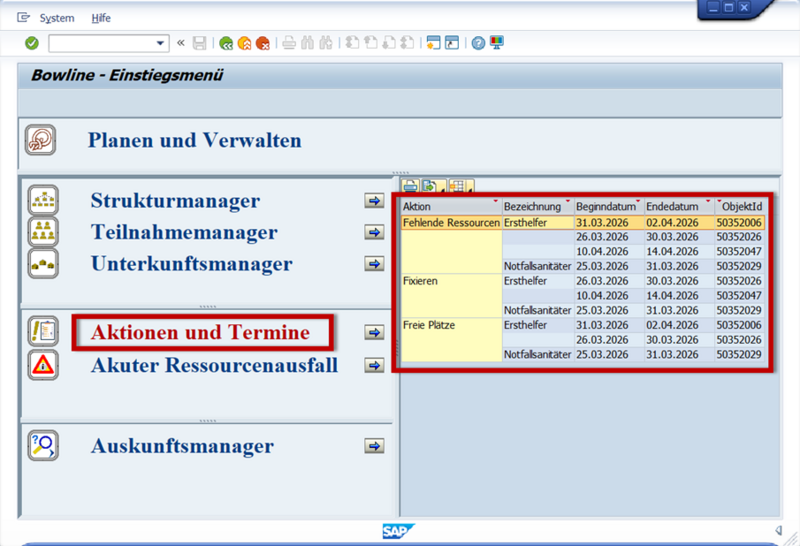Click the Aktion column header
The width and height of the screenshot is (800, 546).
(x=451, y=206)
